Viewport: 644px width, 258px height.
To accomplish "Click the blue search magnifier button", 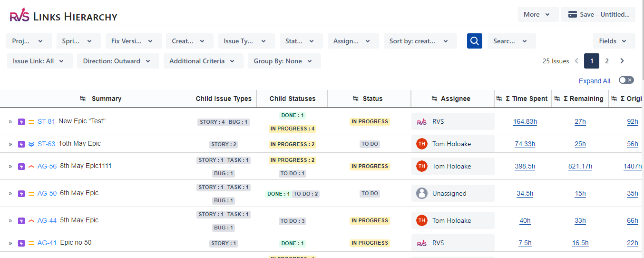I will (x=474, y=41).
